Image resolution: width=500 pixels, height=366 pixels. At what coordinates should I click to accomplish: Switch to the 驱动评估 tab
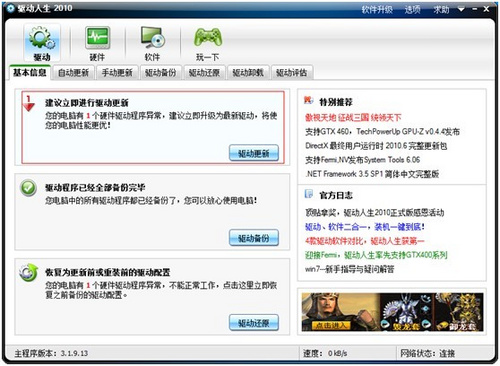click(x=292, y=73)
